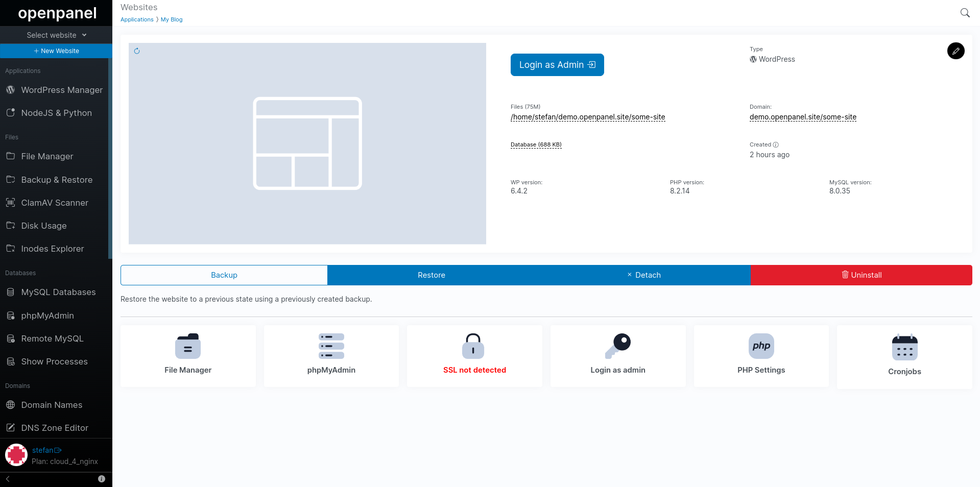The height and width of the screenshot is (487, 980).
Task: Open the Database (688 KB) link
Action: click(536, 144)
